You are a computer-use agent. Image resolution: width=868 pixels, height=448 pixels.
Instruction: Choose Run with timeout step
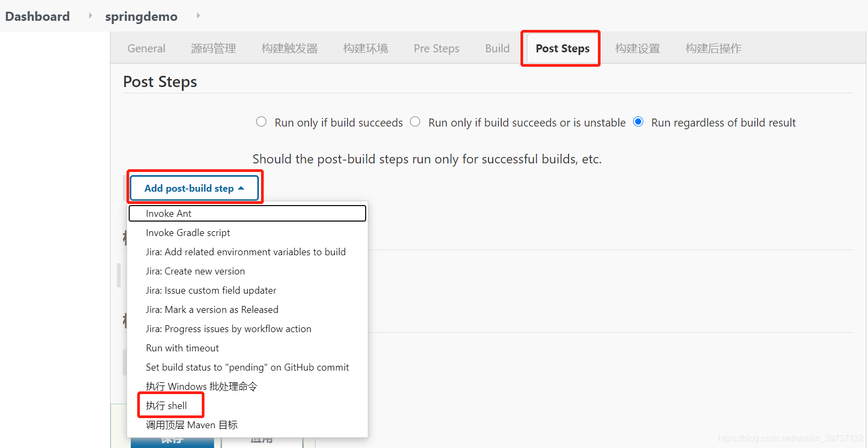coord(247,348)
